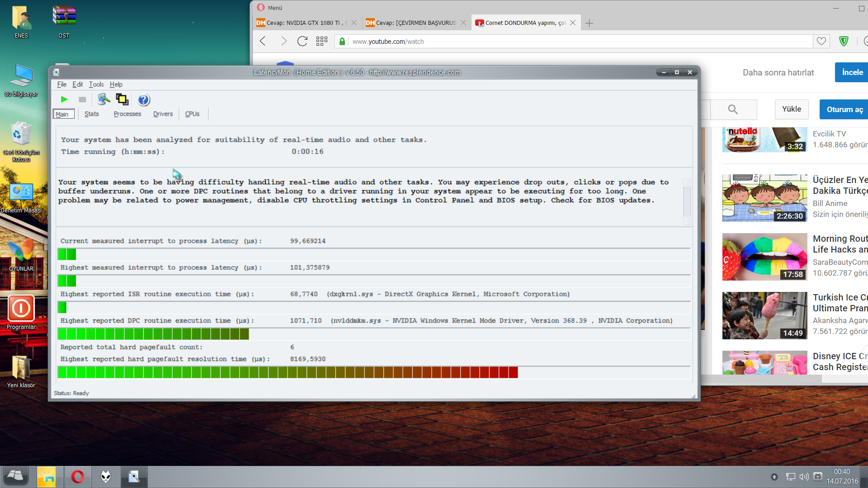Close the ÇEVİRMEN BAŞVURUSU tab
868x488 pixels.
pyautogui.click(x=463, y=23)
